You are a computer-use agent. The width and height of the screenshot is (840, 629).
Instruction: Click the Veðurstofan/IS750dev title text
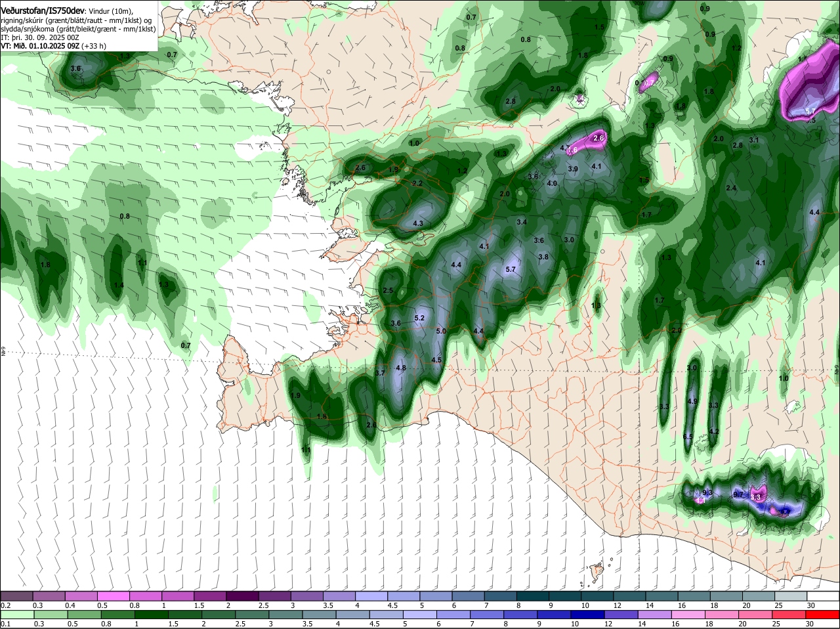[x=43, y=11]
